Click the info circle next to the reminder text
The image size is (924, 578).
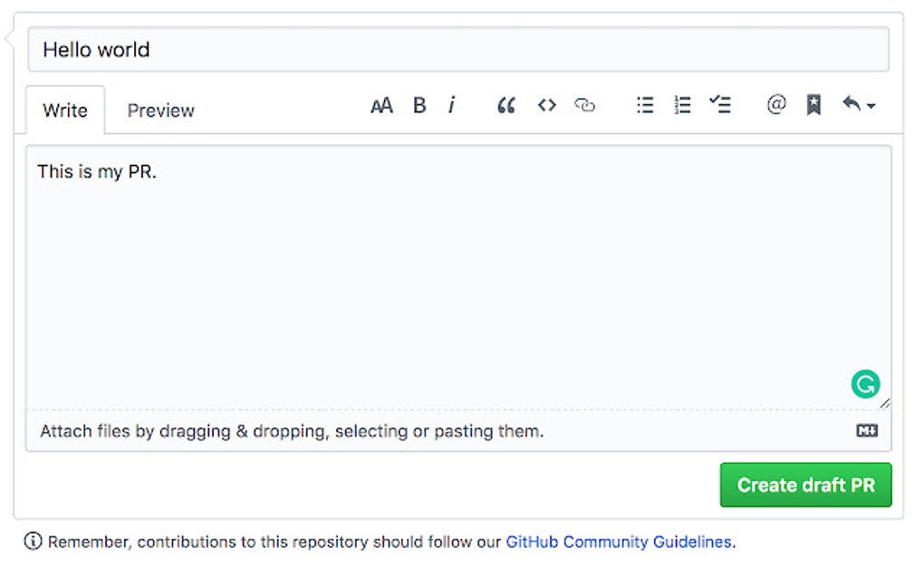tap(34, 541)
